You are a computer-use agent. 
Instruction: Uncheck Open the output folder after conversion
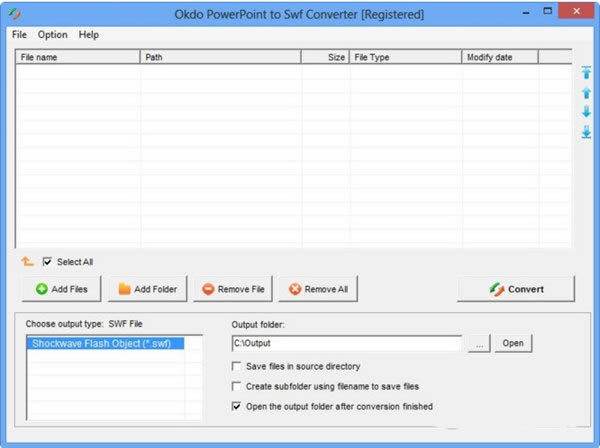tap(236, 406)
